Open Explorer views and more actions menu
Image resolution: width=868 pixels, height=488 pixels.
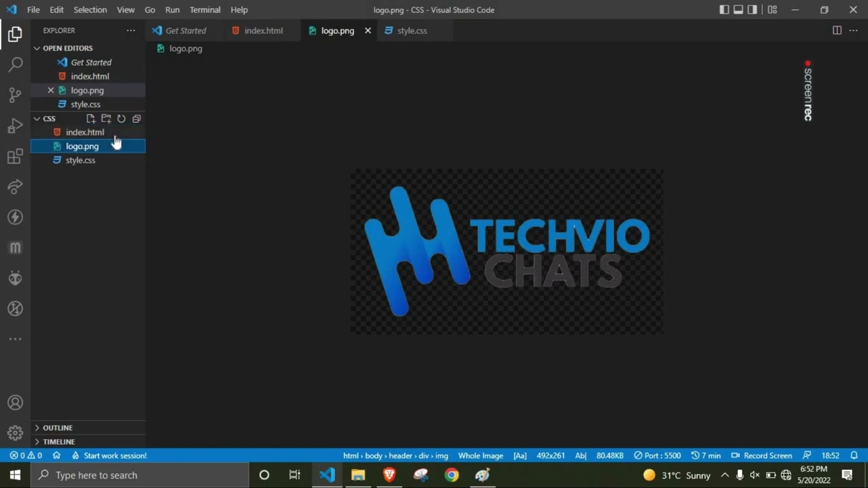(130, 30)
